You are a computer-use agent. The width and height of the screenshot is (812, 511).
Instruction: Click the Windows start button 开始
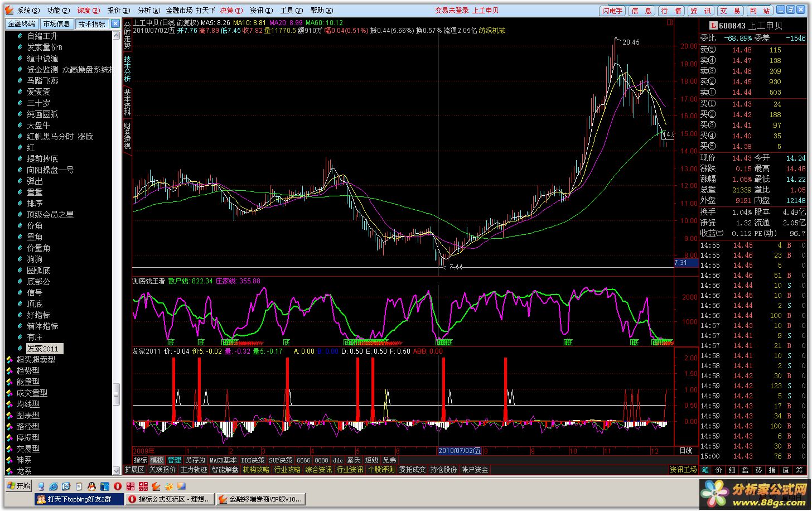click(x=18, y=486)
